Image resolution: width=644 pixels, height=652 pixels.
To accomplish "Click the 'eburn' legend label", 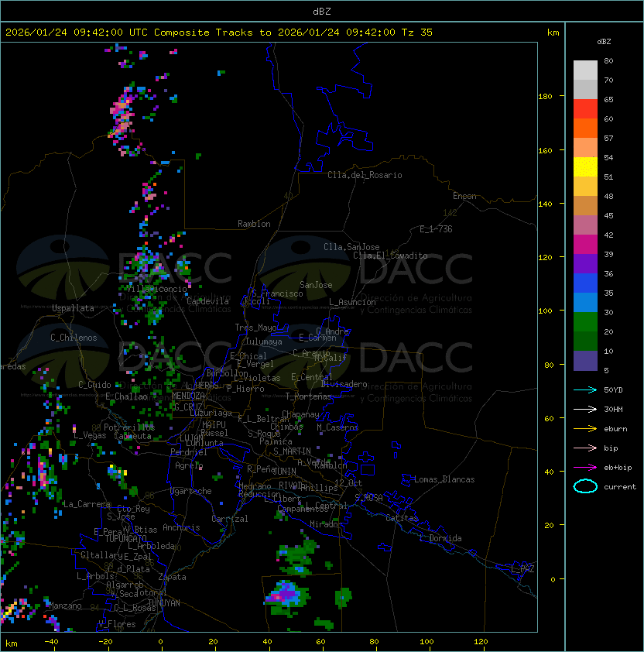I will (x=615, y=429).
